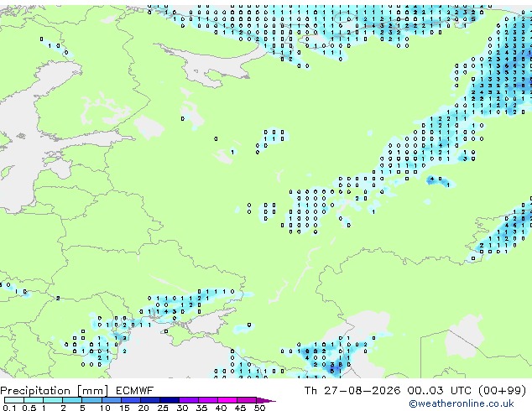Click the 0.5–1 mm legend color swatch
The image size is (532, 411).
pyautogui.click(x=34, y=400)
